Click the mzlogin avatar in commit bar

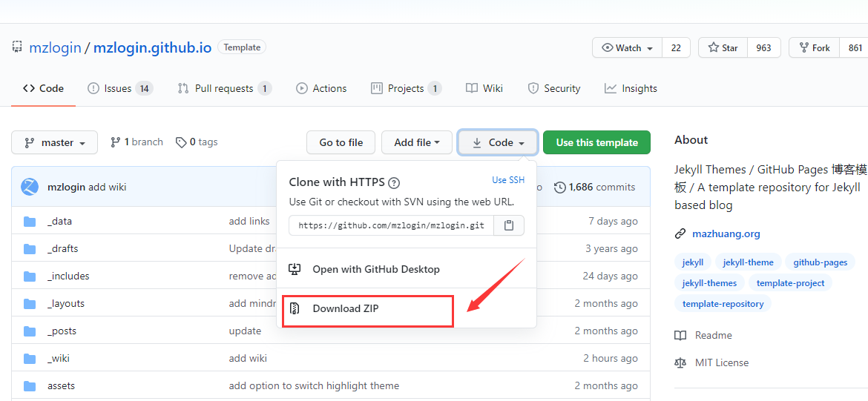(30, 187)
